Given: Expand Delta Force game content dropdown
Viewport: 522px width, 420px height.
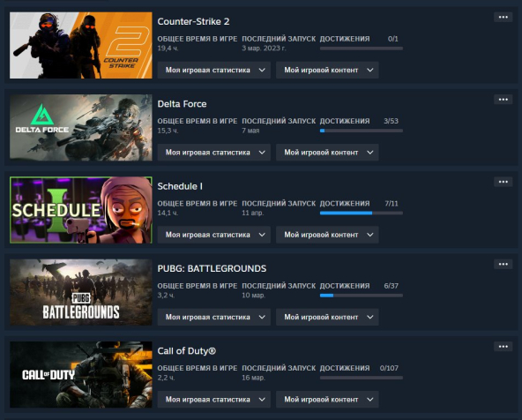Looking at the screenshot, I should (327, 153).
